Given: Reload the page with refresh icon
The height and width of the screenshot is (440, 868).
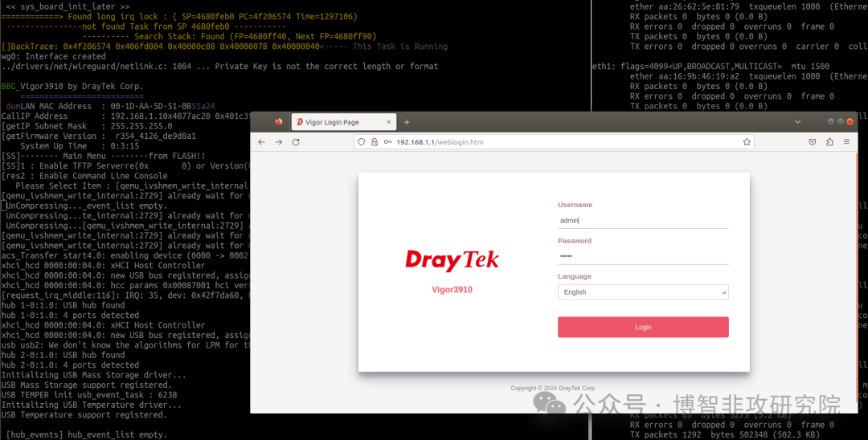Looking at the screenshot, I should (296, 142).
